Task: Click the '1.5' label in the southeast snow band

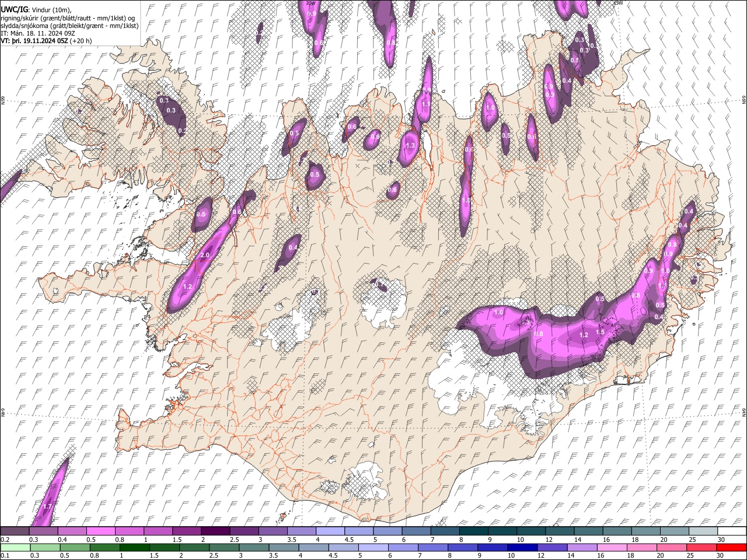Action: pyautogui.click(x=600, y=332)
